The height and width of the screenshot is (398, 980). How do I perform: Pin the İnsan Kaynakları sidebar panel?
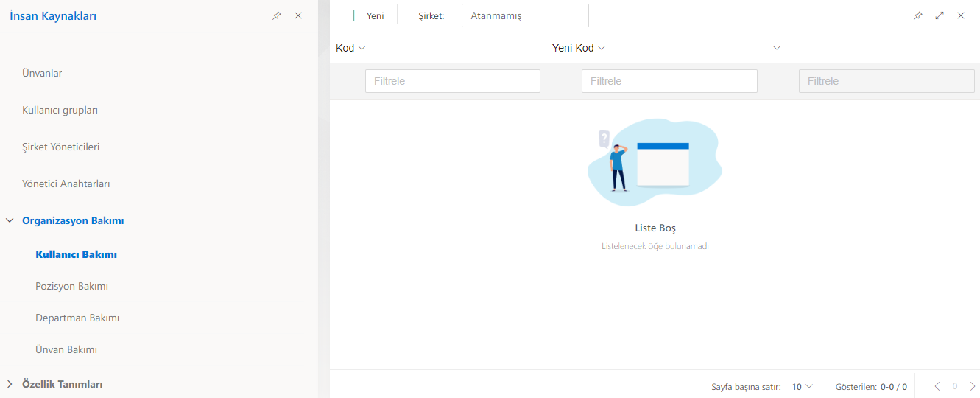(x=277, y=15)
